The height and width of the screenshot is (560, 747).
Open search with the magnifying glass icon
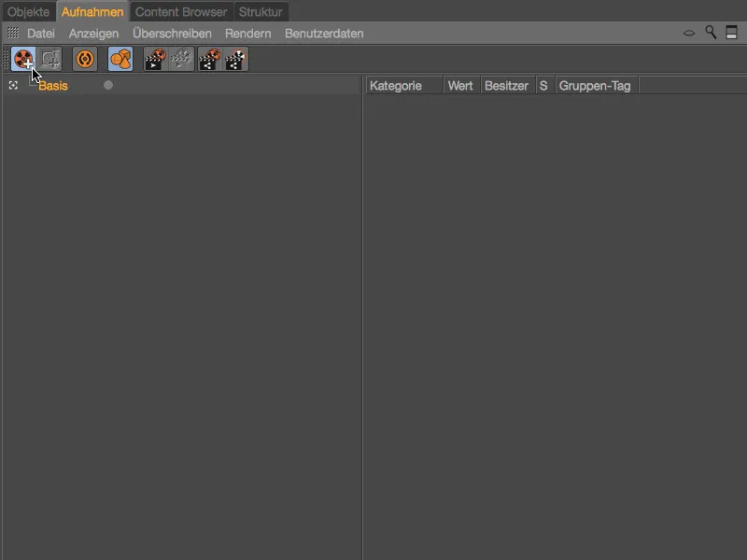click(711, 33)
